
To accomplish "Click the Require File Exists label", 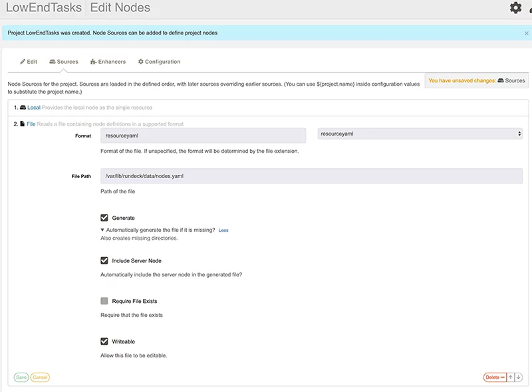I will point(135,301).
